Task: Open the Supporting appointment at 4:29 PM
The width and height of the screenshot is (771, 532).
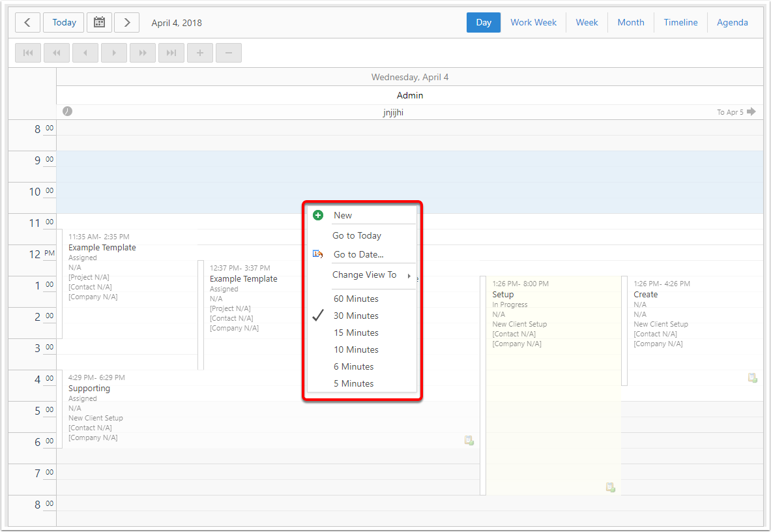Action: 269,409
